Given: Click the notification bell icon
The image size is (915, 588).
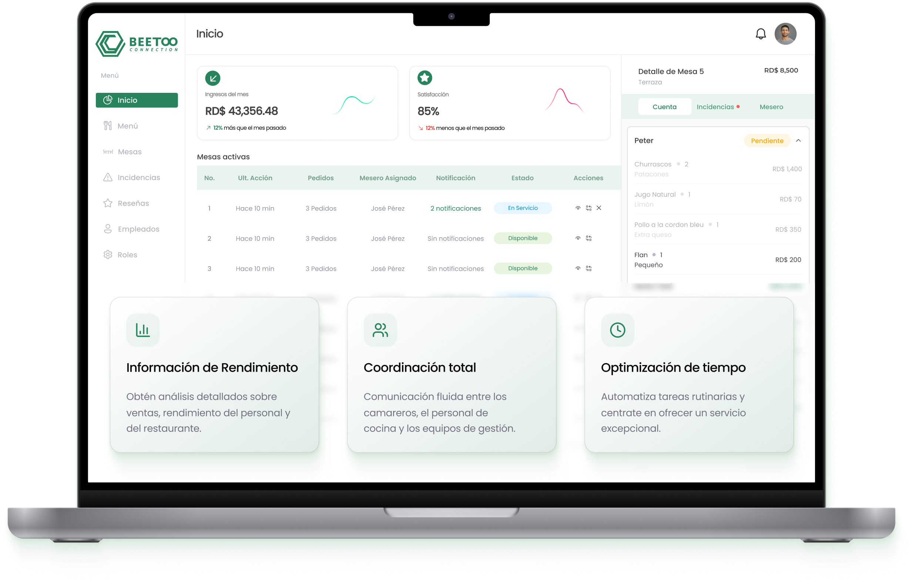Looking at the screenshot, I should coord(760,34).
